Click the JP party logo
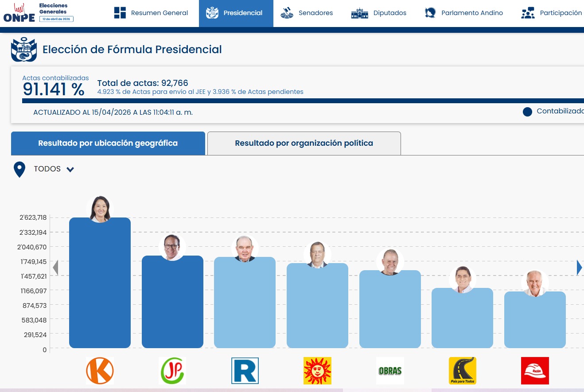This screenshot has width=584, height=392. point(172,370)
